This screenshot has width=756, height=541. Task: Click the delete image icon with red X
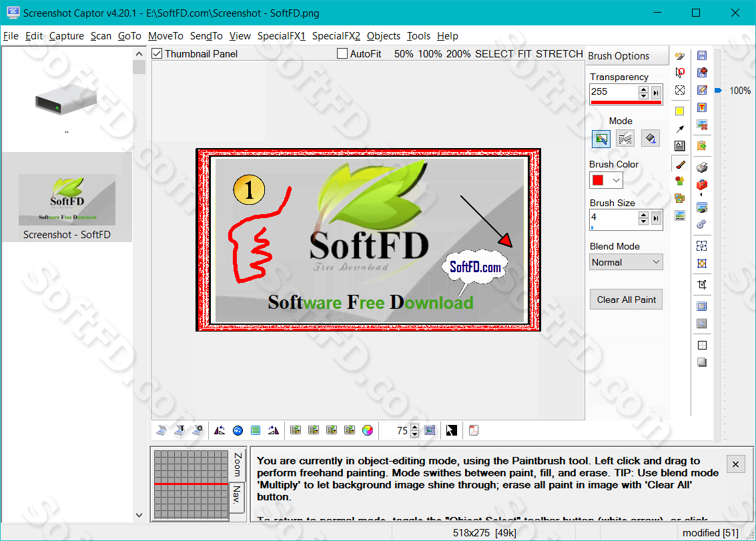coord(702,125)
